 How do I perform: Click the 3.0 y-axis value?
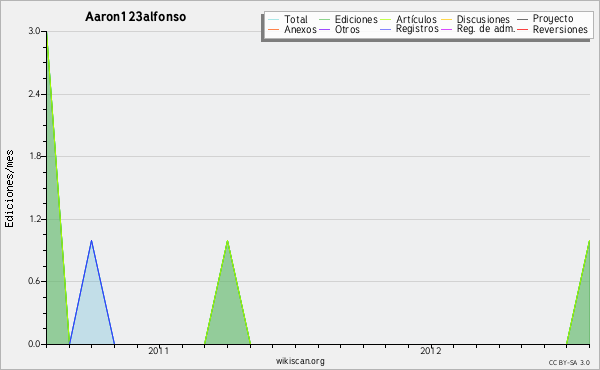(x=34, y=31)
